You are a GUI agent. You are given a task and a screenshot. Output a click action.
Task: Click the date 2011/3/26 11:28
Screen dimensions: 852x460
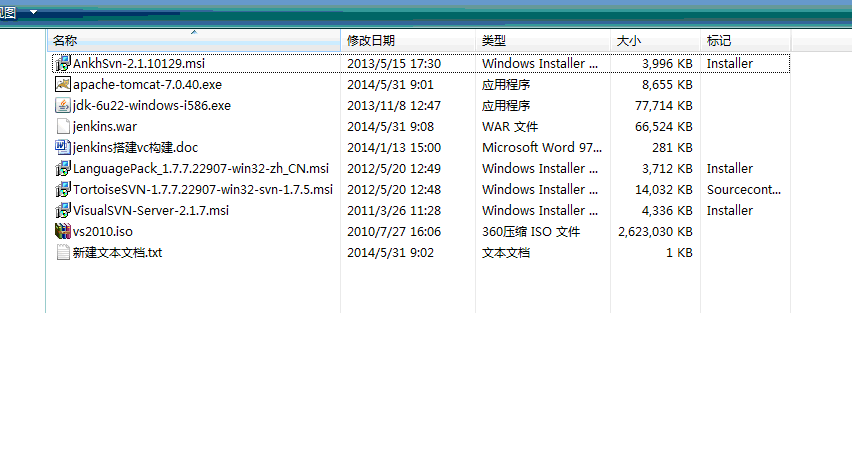click(394, 211)
